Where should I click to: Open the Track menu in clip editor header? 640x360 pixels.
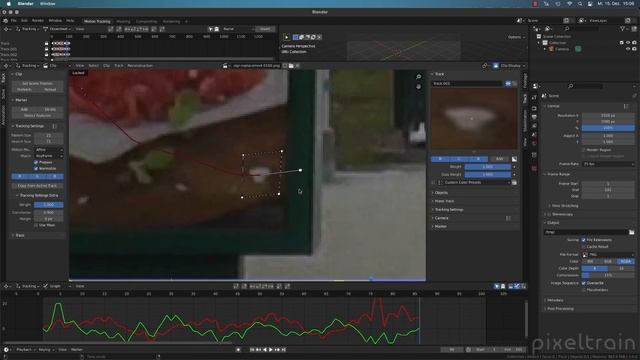click(119, 66)
